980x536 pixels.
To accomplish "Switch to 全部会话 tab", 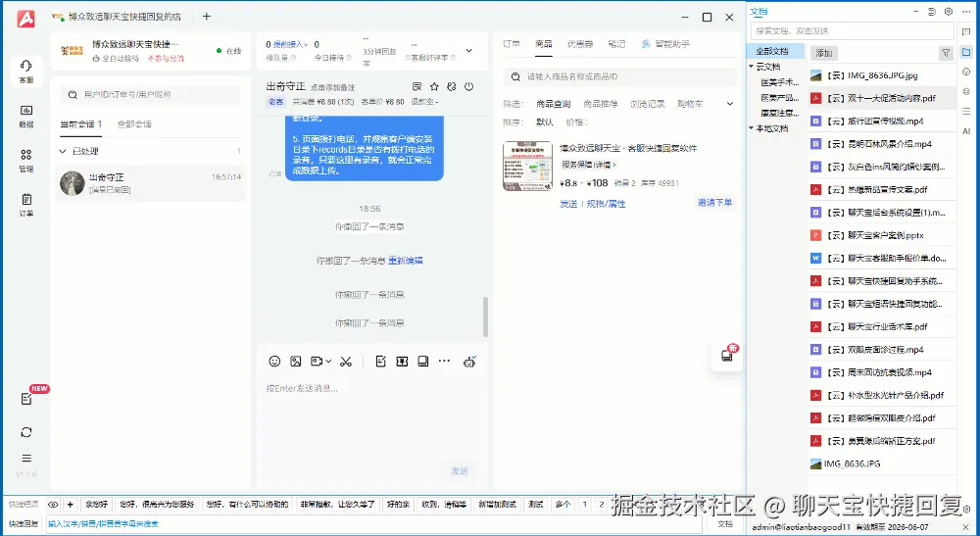I will click(134, 123).
